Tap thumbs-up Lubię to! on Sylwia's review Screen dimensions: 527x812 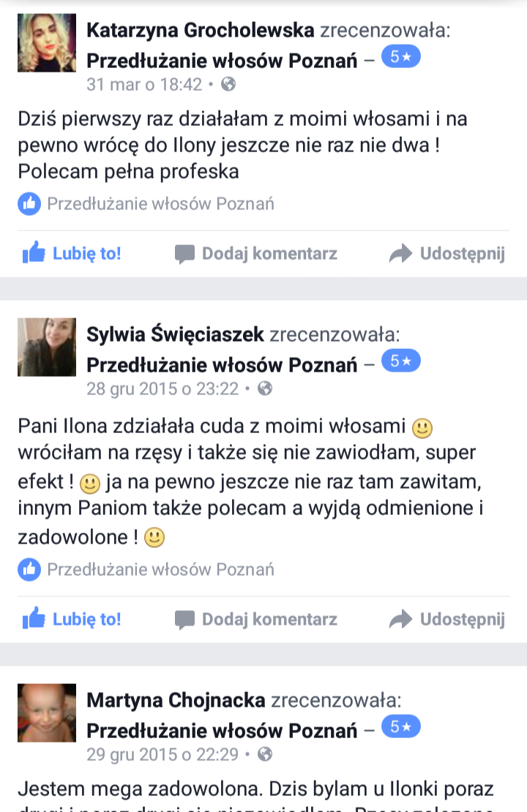pos(71,619)
